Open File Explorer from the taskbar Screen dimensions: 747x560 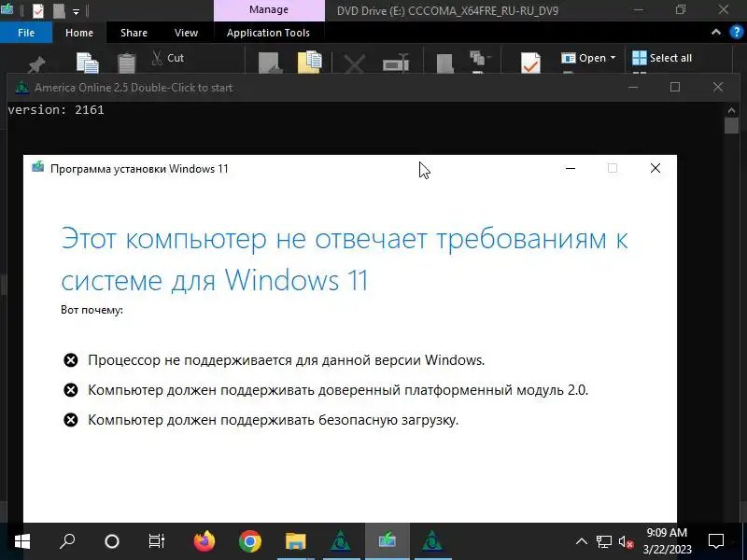click(295, 541)
